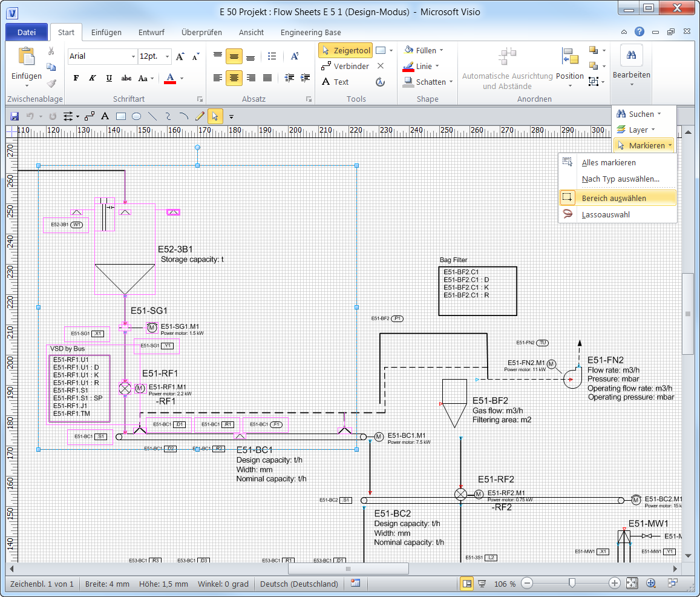This screenshot has height=597, width=700.
Task: Choose the connection point X tool
Action: (x=381, y=66)
